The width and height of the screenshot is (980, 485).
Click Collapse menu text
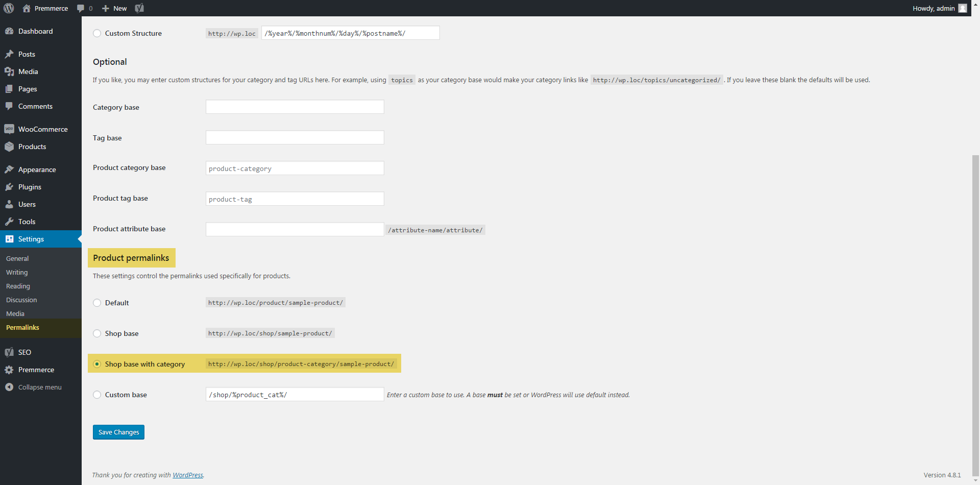click(40, 387)
